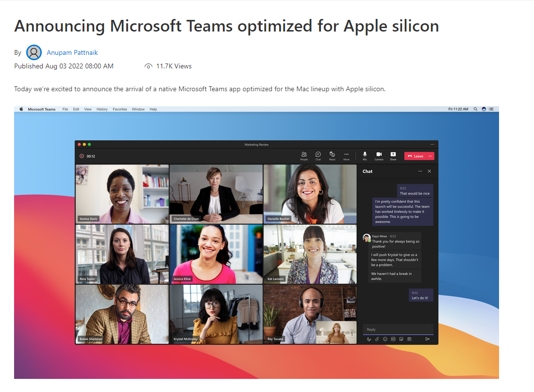The height and width of the screenshot is (392, 534).
Task: Click the "I will push Krystal" chat message
Action: click(x=395, y=260)
